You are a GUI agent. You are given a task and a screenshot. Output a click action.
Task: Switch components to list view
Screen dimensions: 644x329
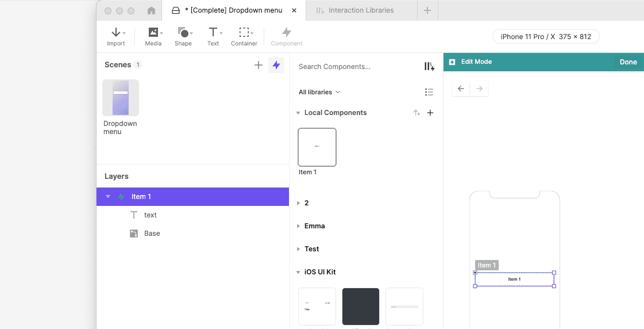pos(429,92)
